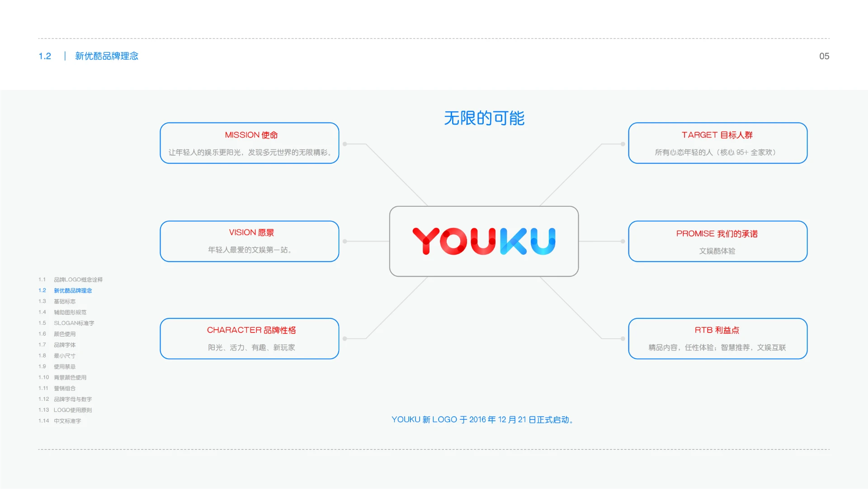Click the YOUKU 新 LOGO launch date text

click(x=483, y=419)
